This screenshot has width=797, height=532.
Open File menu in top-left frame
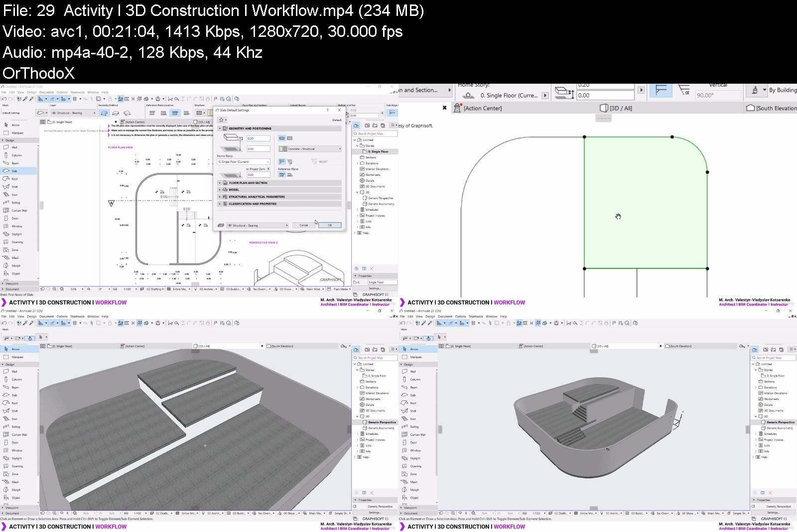point(4,92)
